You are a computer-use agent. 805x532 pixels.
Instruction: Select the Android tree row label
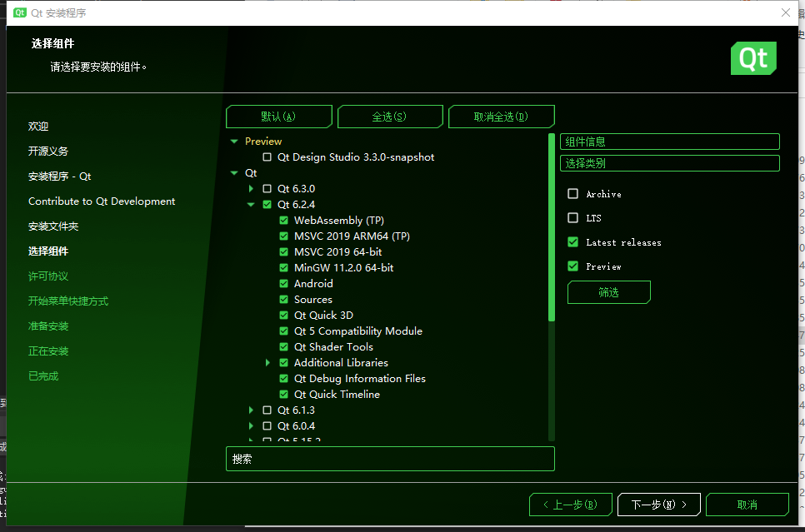(313, 284)
